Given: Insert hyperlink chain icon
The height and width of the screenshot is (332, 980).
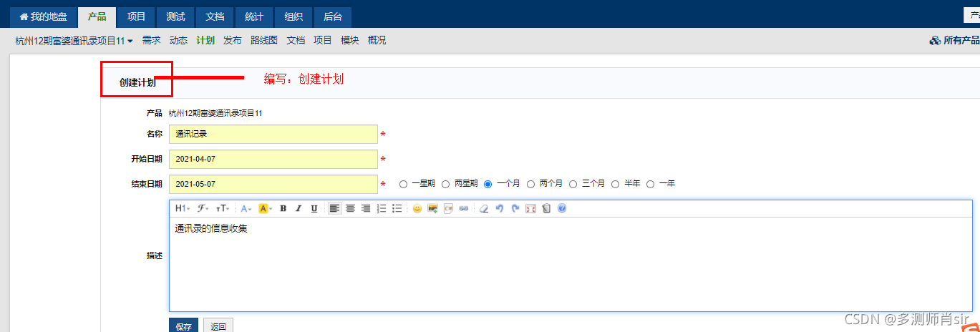Looking at the screenshot, I should [464, 208].
